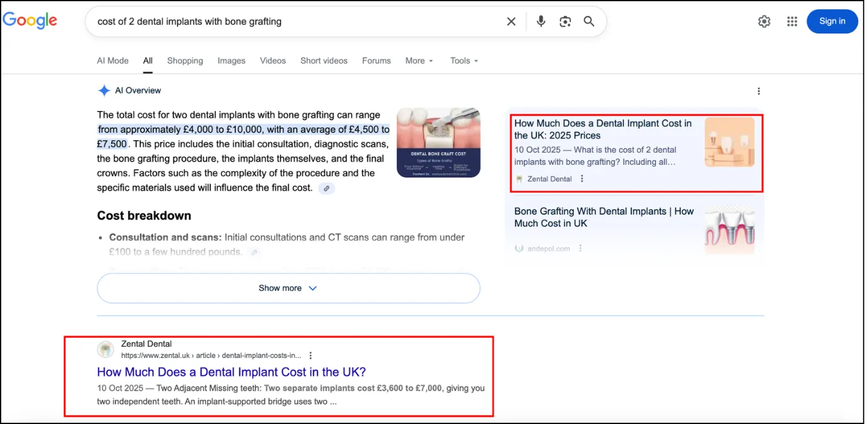Screen dimensions: 868x424
Task: Click into the search query field
Action: coord(297,22)
